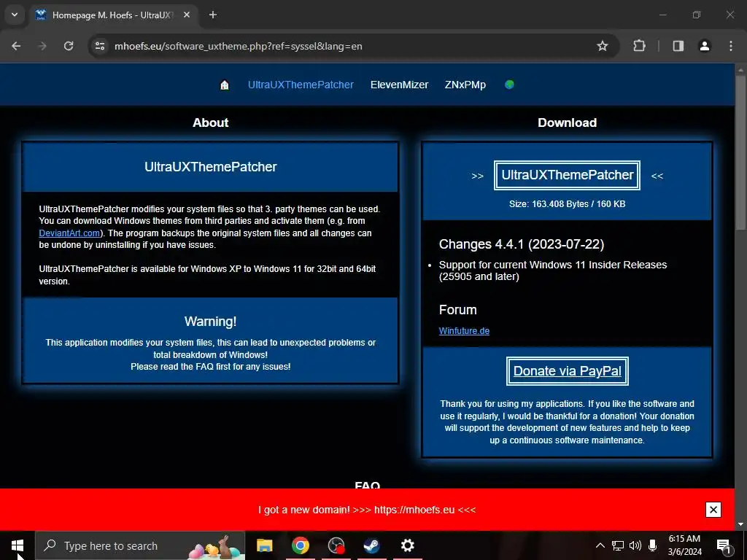Open the Windows Start menu
The height and width of the screenshot is (560, 747).
pyautogui.click(x=18, y=545)
